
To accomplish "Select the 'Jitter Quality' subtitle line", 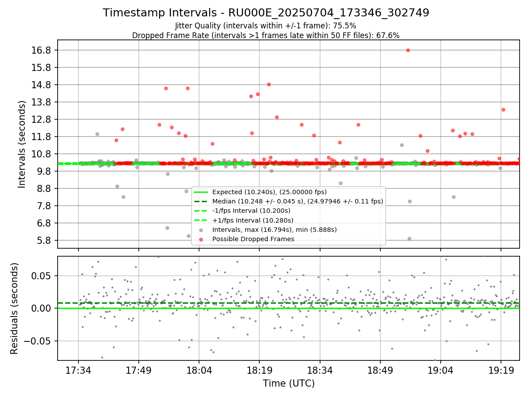I will (266, 26).
